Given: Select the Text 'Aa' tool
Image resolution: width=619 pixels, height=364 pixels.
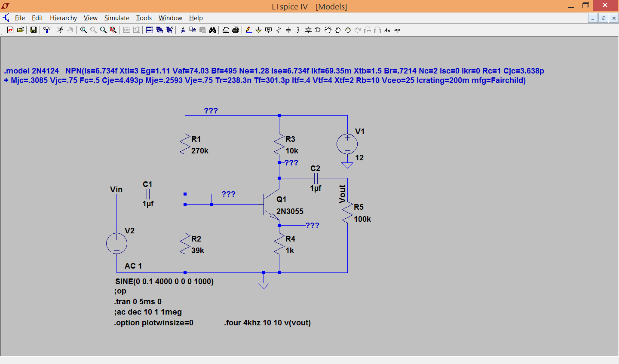Looking at the screenshot, I should (387, 30).
